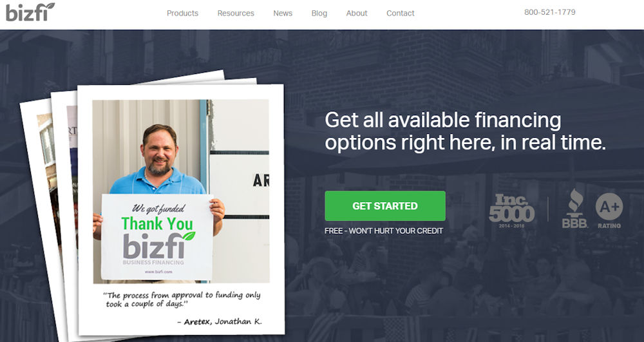The height and width of the screenshot is (342, 644).
Task: Click the A+ Rating circle badge
Action: coord(609,211)
